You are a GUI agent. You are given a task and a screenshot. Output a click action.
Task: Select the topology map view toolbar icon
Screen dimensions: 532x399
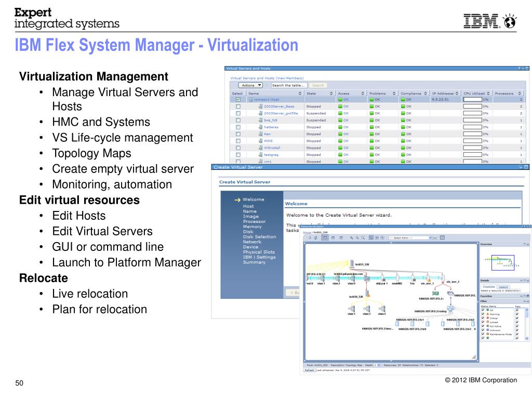(325, 238)
